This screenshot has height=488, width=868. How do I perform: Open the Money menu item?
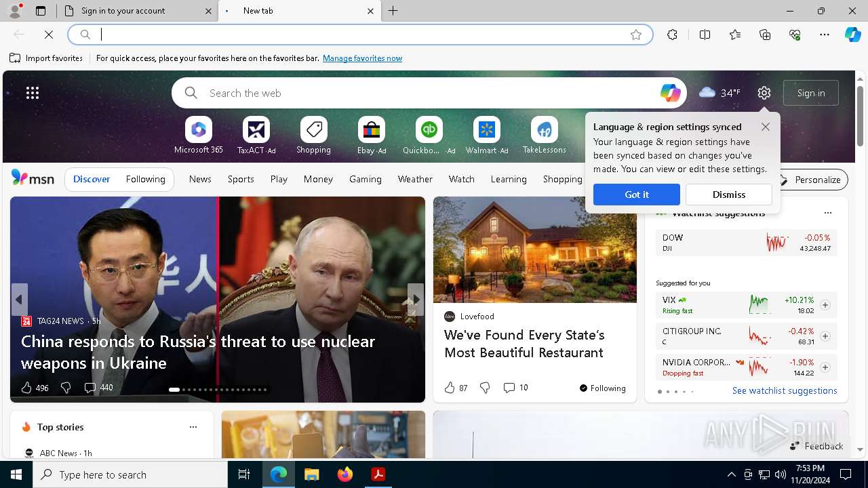coord(318,179)
